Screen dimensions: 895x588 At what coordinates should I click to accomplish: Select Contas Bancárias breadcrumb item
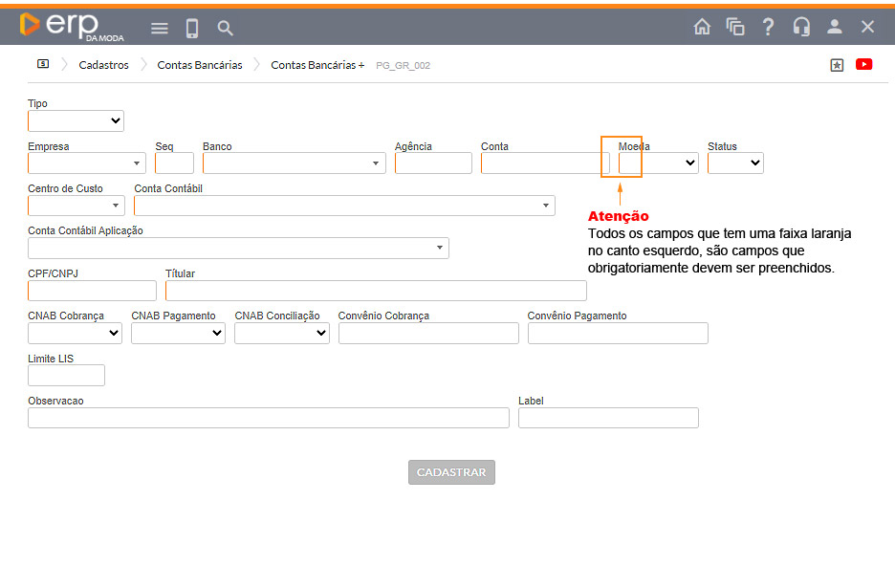coord(200,65)
